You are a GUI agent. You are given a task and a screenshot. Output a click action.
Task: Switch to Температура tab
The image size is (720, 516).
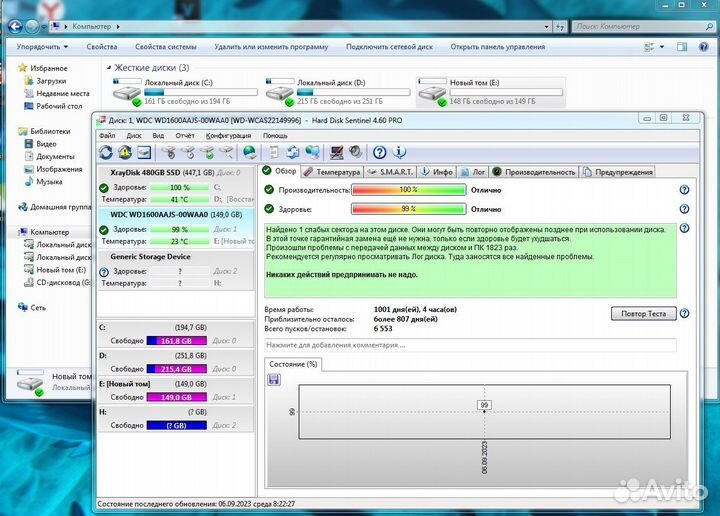pos(332,172)
